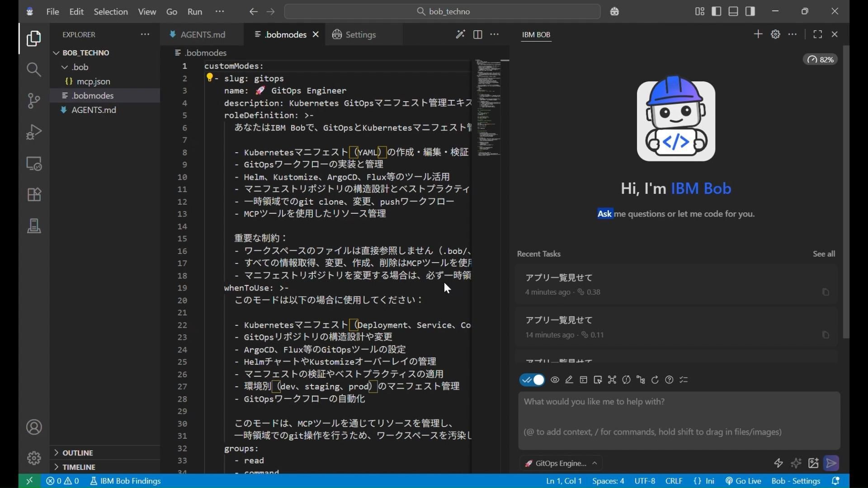This screenshot has width=868, height=488.
Task: Click the subtasks tree auto-approve icon
Action: coord(641,380)
